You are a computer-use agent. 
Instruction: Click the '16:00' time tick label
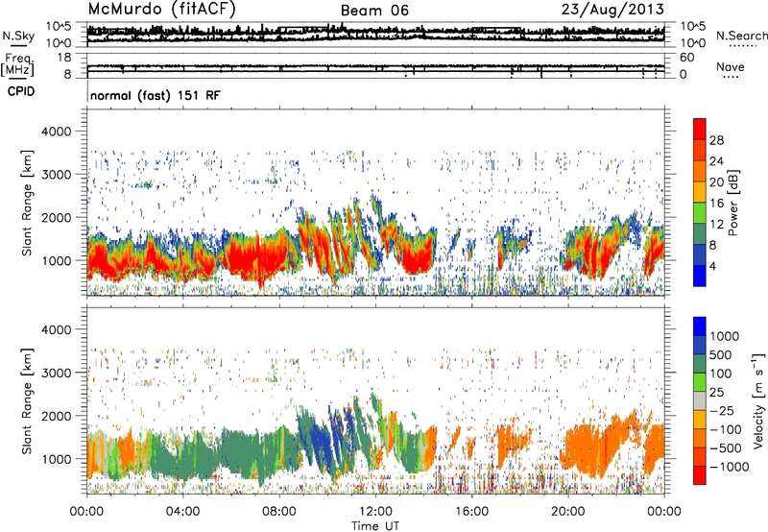(x=471, y=512)
